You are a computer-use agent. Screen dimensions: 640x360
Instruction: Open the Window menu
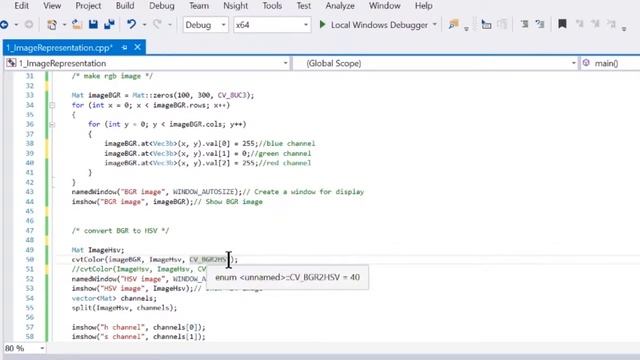click(384, 6)
